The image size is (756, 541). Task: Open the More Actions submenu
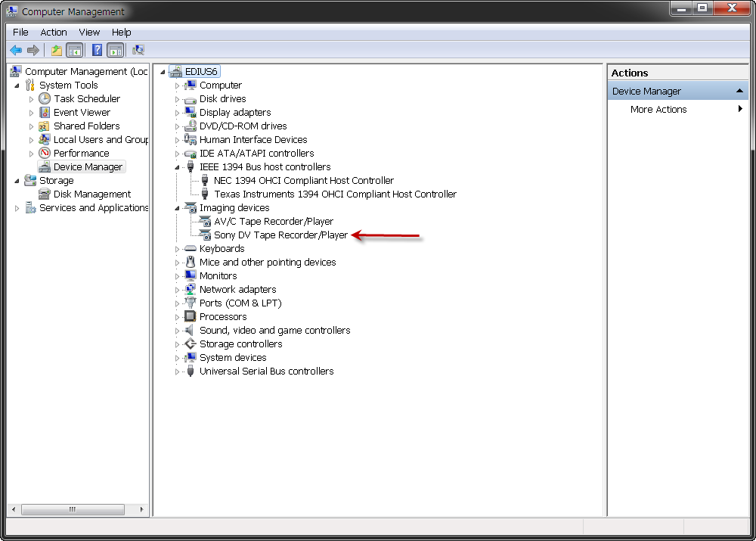678,109
